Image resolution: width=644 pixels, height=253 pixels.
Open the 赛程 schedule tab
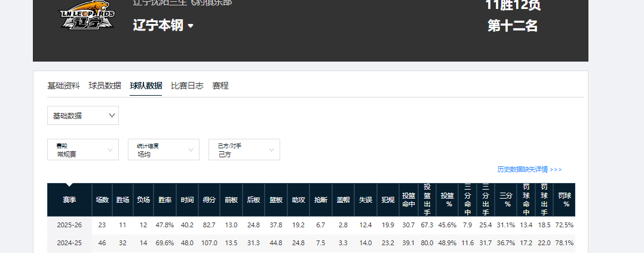point(220,86)
